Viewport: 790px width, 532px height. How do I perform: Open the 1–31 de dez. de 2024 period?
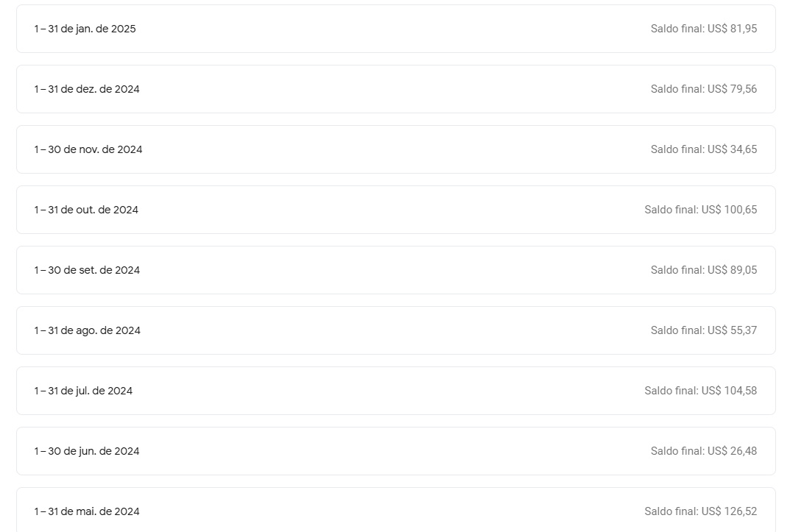tap(87, 89)
